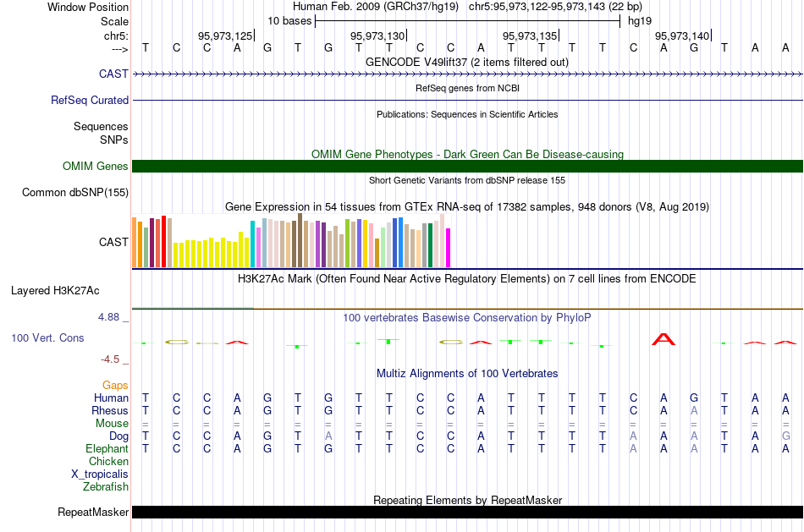Click the Rhesus species label in Multiz alignment
This screenshot has height=532, width=804.
(110, 411)
